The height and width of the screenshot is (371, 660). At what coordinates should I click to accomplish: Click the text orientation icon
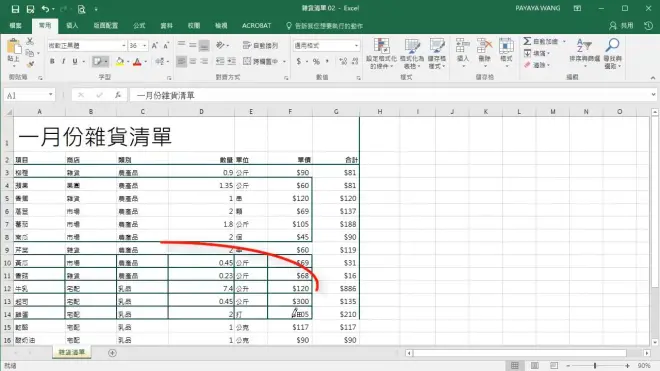coord(220,45)
